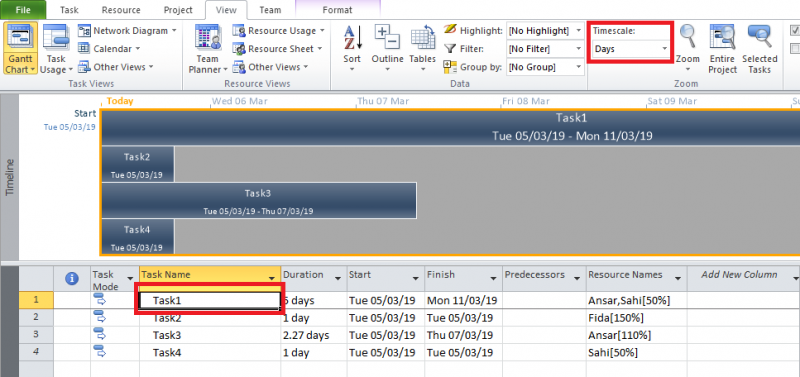Click the 'Sahi[50%]' resource cell
800x377 pixels.
pyautogui.click(x=636, y=353)
